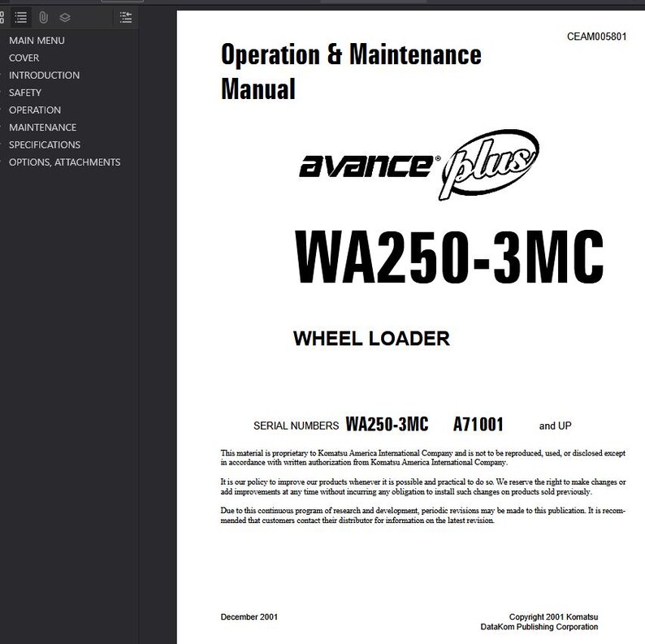Jump to the INTRODUCTION bookmark

click(44, 76)
